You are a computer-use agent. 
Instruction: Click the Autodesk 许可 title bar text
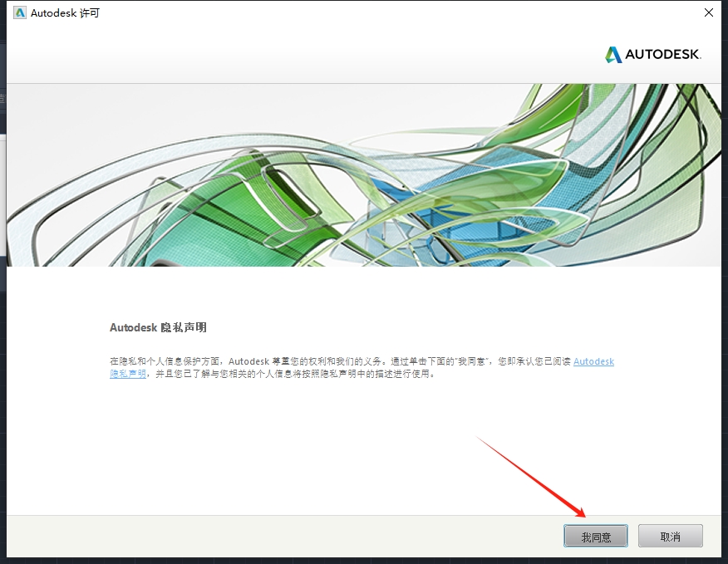(65, 13)
